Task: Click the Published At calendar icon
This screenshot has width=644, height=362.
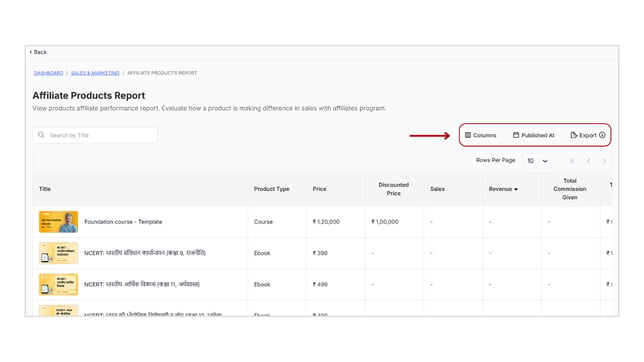Action: [516, 135]
